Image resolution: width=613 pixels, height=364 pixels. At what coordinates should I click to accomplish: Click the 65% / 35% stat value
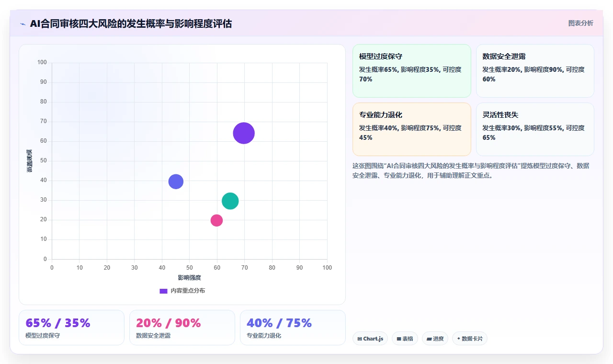58,323
